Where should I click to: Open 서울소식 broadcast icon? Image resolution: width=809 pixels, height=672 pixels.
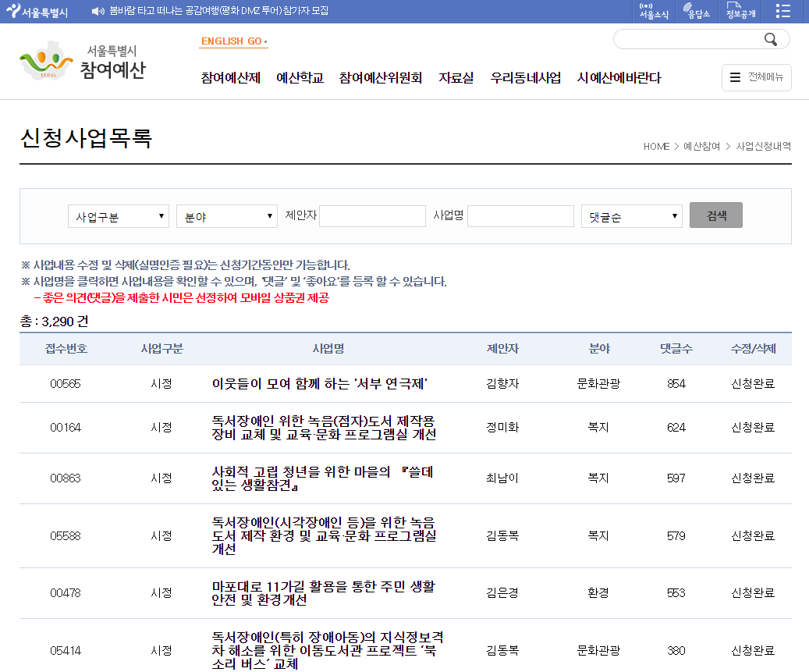click(654, 11)
